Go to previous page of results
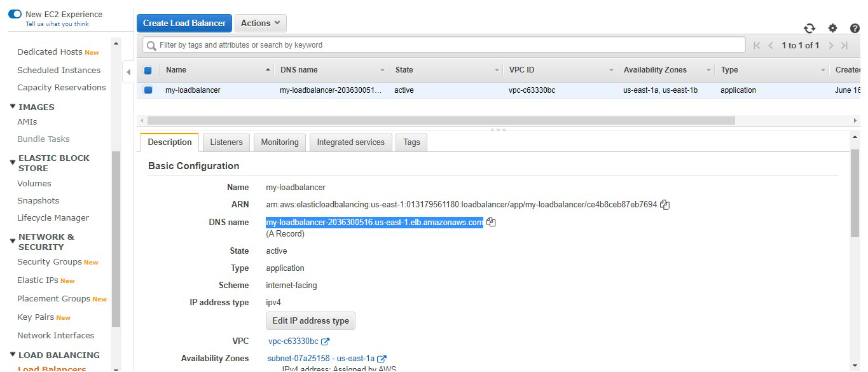Screen dimensions: 868x372 pyautogui.click(x=771, y=45)
